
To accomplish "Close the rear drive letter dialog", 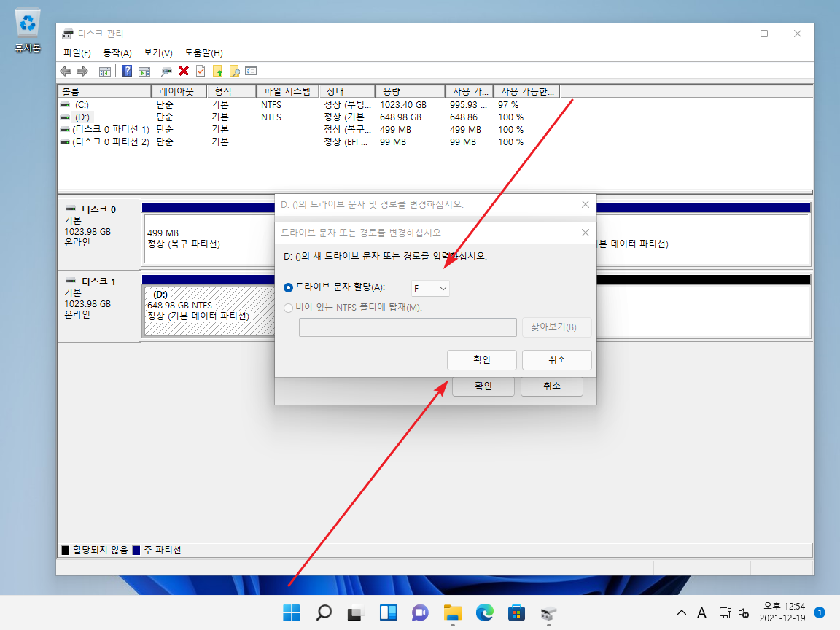I will coord(585,204).
